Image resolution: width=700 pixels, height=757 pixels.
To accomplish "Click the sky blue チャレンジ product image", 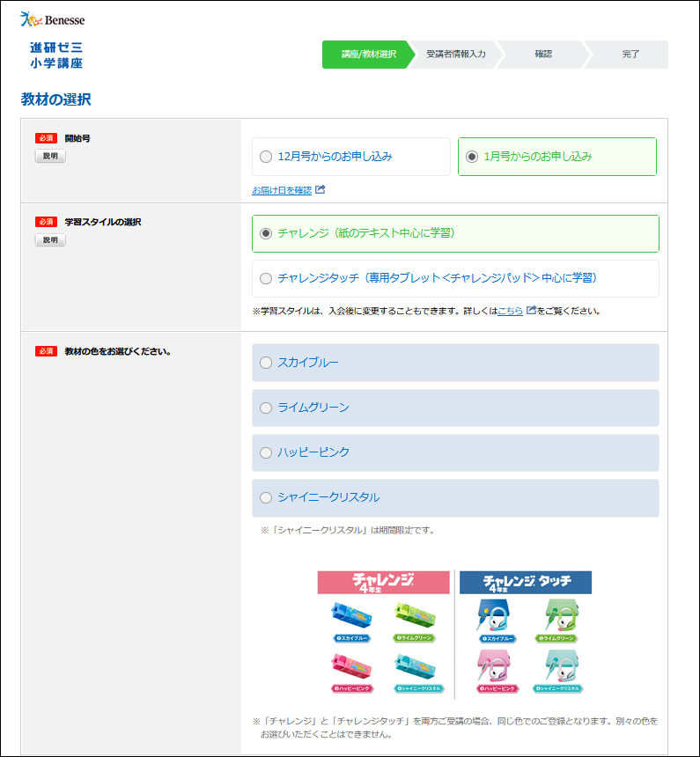I will click(353, 614).
